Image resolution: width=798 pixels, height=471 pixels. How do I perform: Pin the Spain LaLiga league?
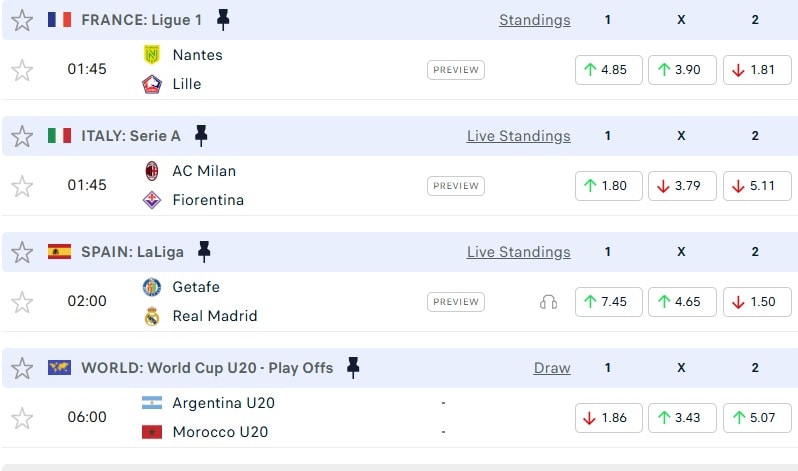click(x=204, y=251)
